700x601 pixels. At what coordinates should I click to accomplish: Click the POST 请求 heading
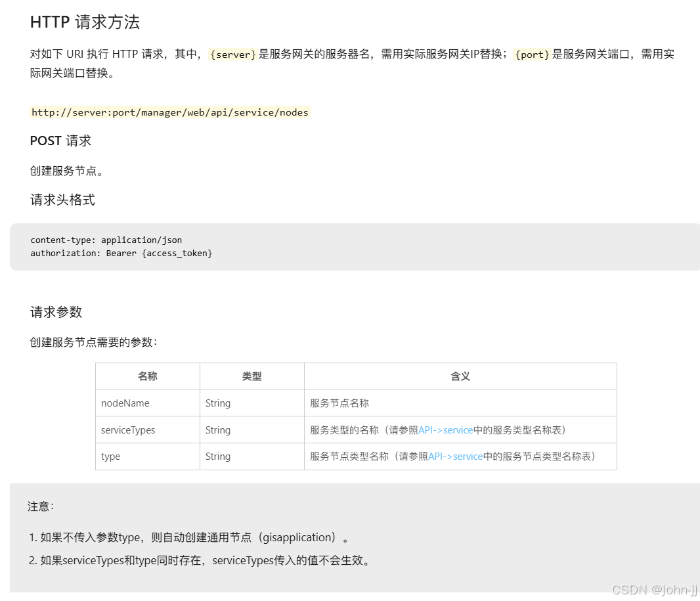point(60,141)
